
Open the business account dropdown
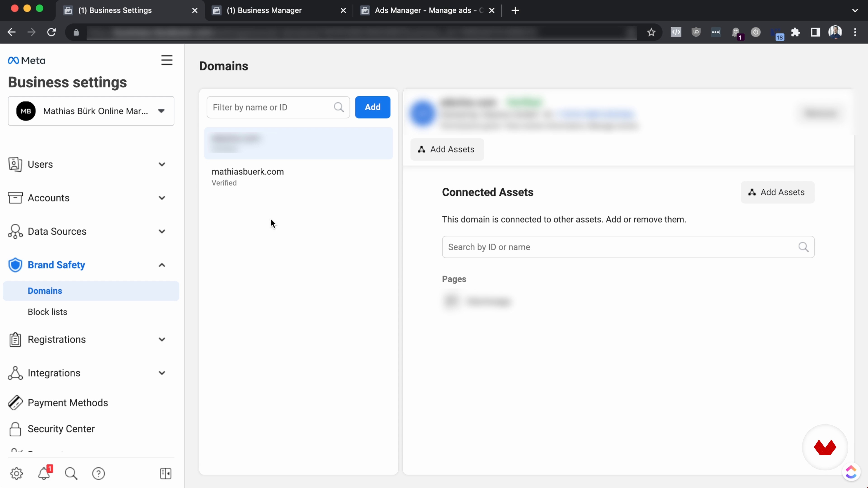tap(91, 111)
